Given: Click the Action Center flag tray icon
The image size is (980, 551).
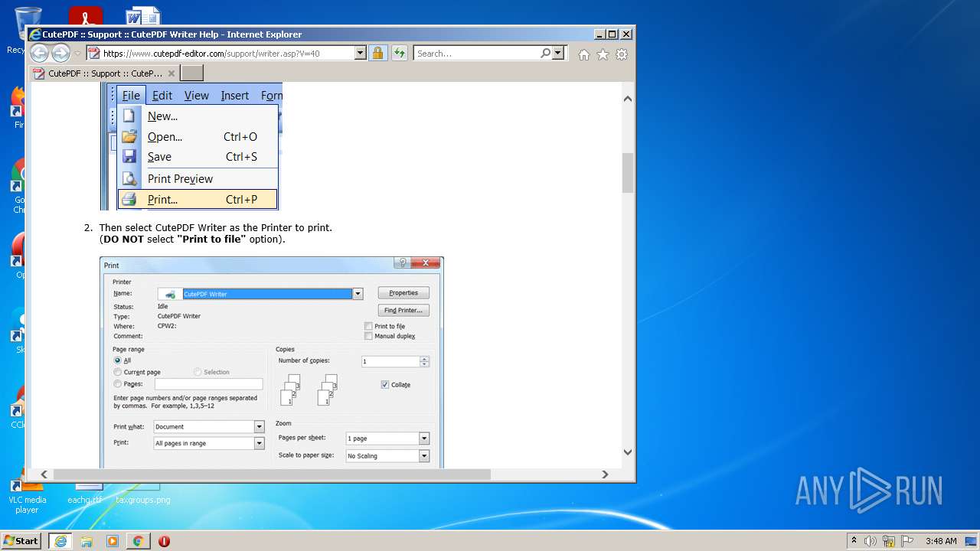Looking at the screenshot, I should tap(907, 541).
